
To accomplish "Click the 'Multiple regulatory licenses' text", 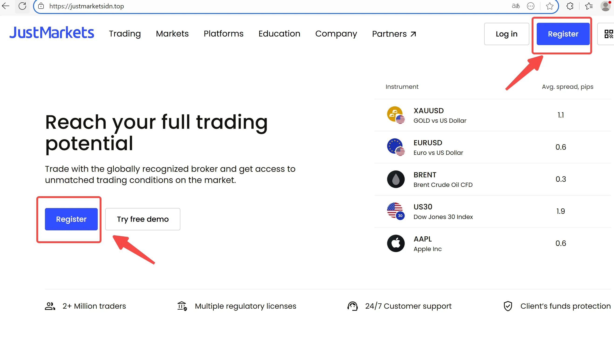I will 246,306.
